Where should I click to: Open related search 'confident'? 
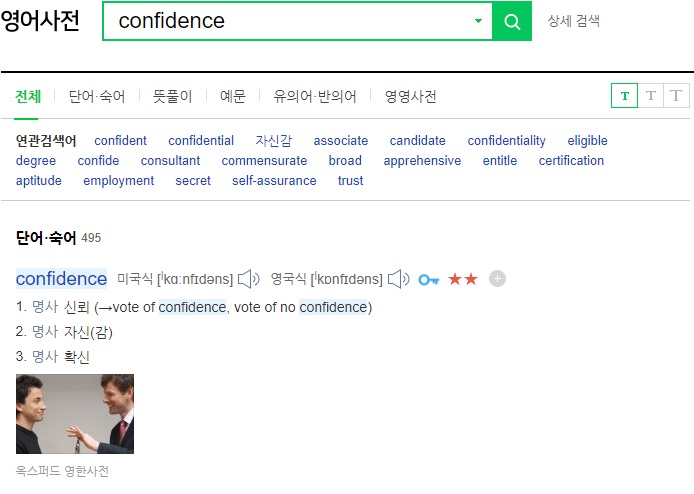click(x=120, y=141)
